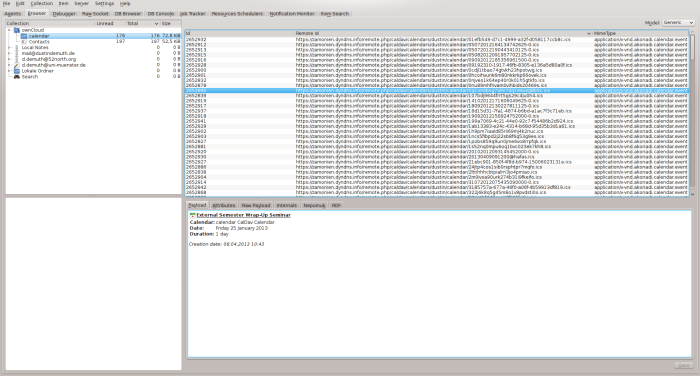Click the External Semester Wrap-Up Seminar title
The height and width of the screenshot is (376, 700).
click(243, 215)
